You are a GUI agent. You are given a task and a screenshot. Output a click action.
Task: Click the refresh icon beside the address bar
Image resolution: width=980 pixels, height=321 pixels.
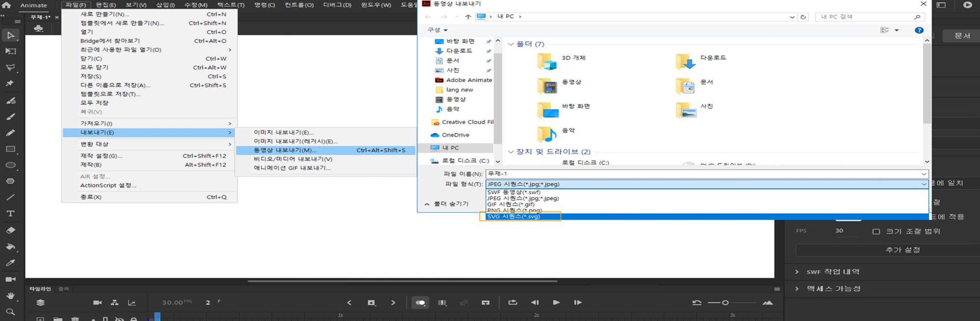pos(803,17)
